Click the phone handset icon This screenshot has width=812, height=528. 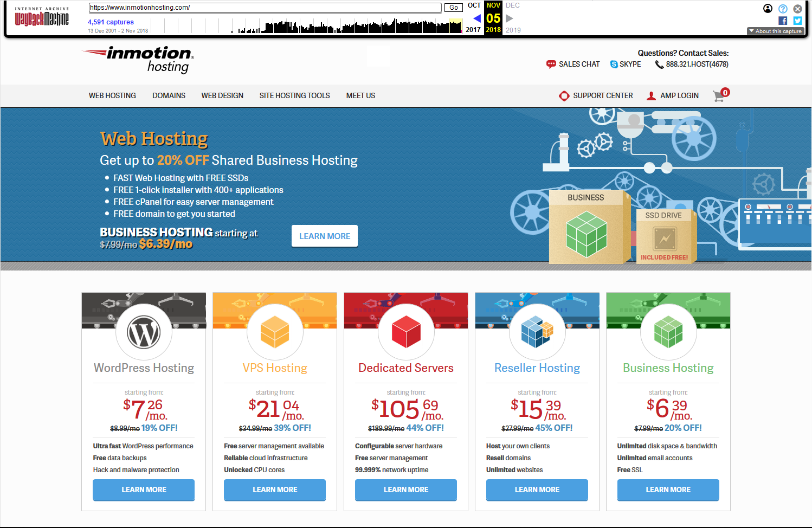click(x=659, y=64)
